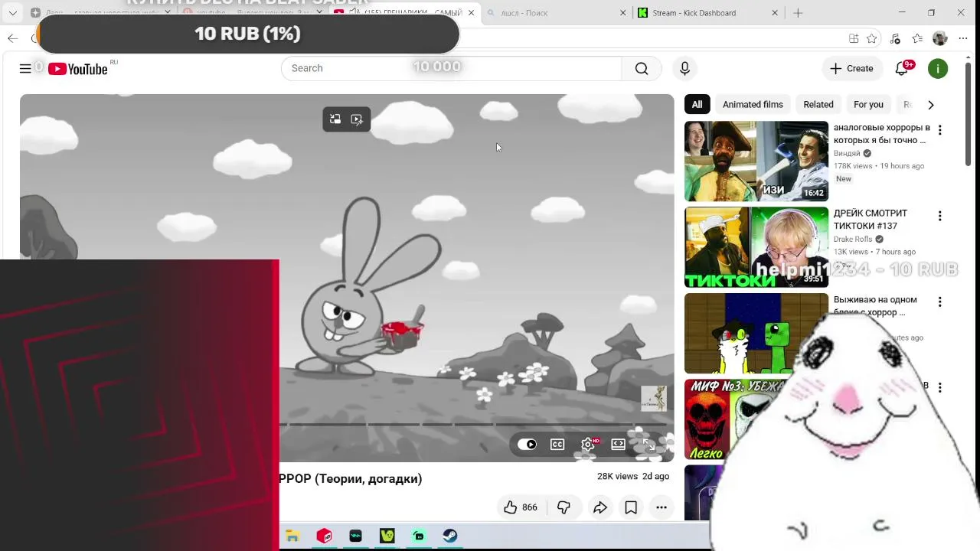The width and height of the screenshot is (980, 551).
Task: Open a new browser tab
Action: (798, 13)
